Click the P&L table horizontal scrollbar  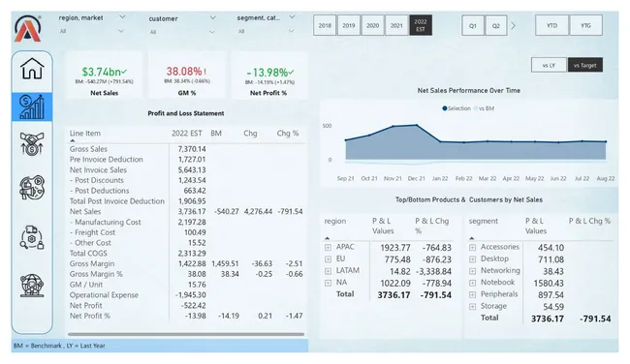(186, 334)
